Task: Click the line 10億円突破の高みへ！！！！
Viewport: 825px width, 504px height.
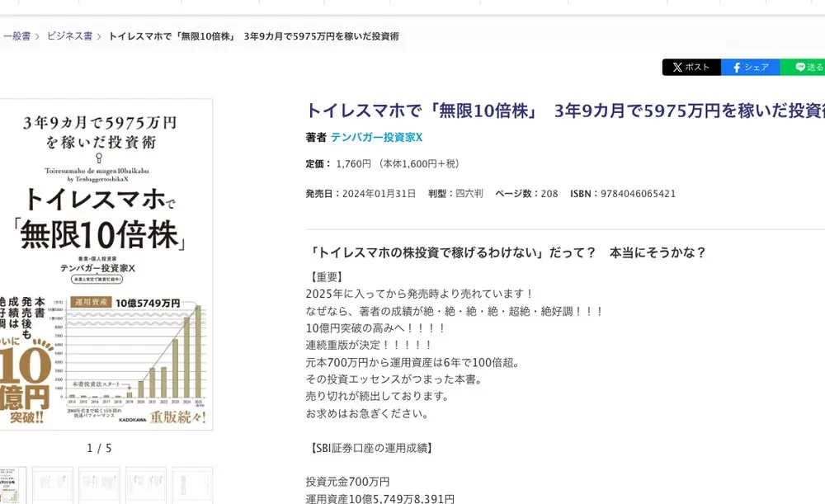Action: (375, 328)
